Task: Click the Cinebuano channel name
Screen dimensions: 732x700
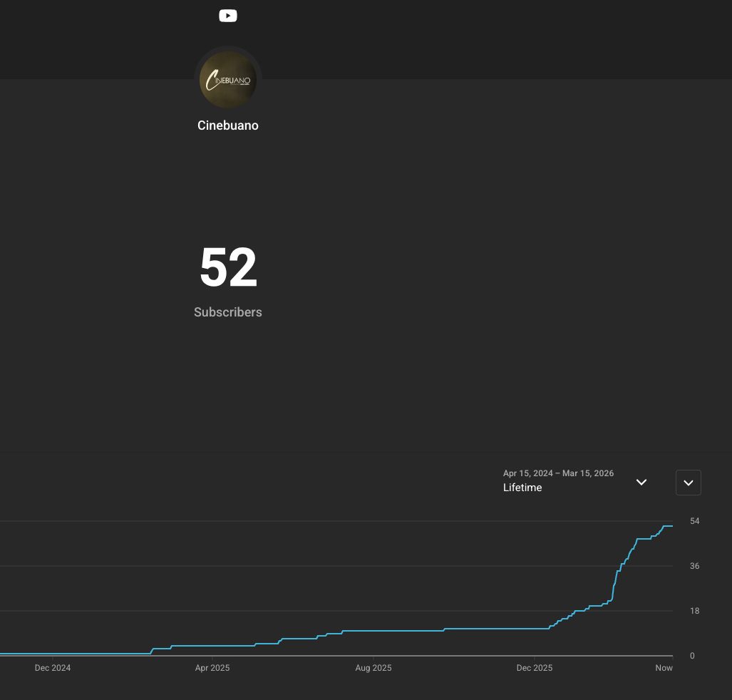Action: pos(228,125)
